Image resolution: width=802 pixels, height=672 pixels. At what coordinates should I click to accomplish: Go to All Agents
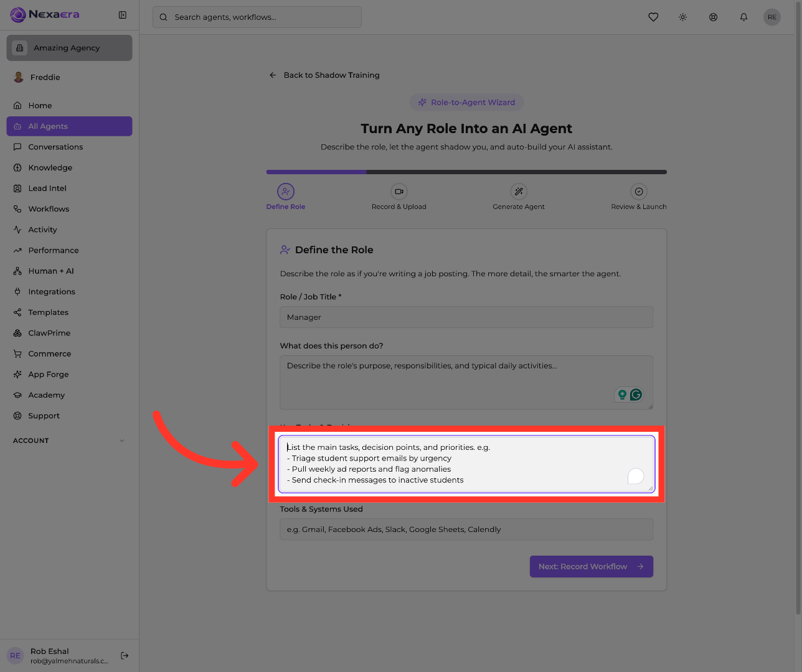(70, 126)
